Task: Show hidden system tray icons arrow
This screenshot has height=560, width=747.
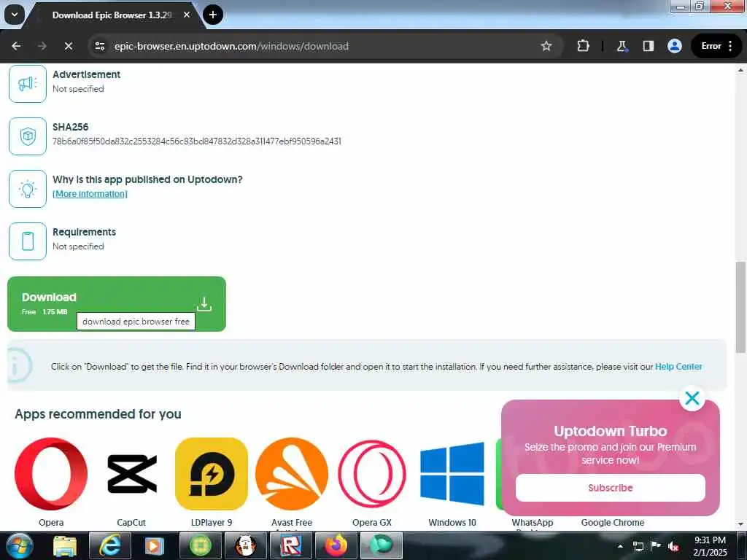Action: (620, 546)
